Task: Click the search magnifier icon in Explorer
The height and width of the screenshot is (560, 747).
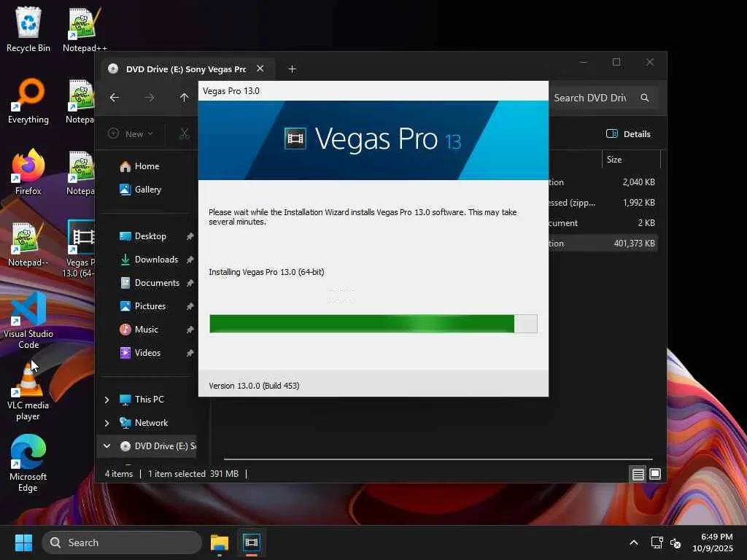Action: pyautogui.click(x=645, y=98)
